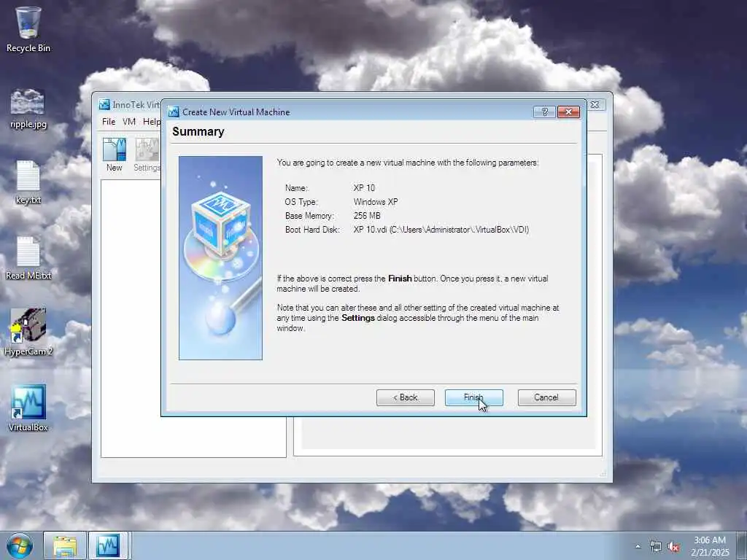Screen dimensions: 747x560
Task: Cancel the Create New Virtual Machine wizard
Action: coord(546,397)
